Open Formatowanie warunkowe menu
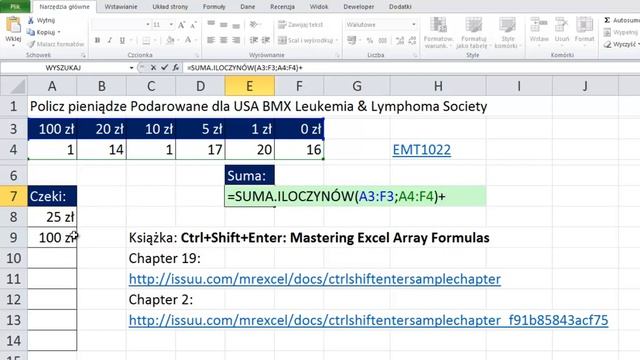 438,33
